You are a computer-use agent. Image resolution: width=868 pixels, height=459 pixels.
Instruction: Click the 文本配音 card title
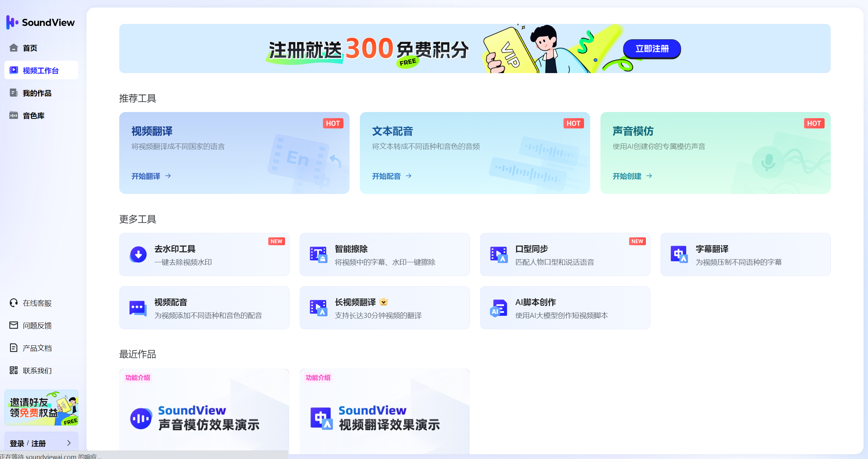point(393,131)
